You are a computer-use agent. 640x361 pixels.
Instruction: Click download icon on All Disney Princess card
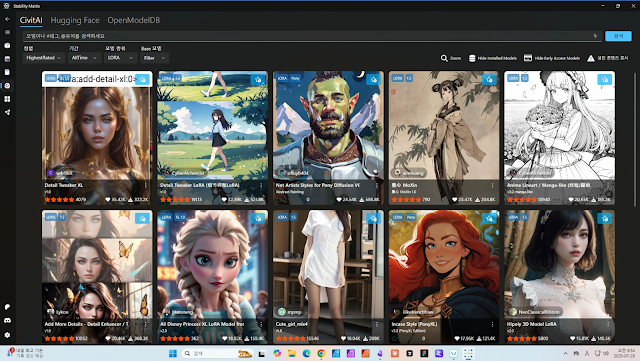click(x=258, y=218)
